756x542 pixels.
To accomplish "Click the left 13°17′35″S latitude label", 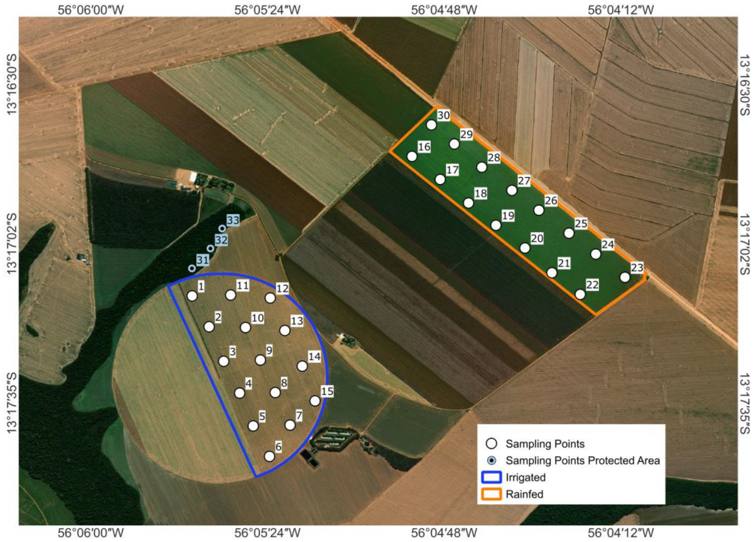I will 10,404.
